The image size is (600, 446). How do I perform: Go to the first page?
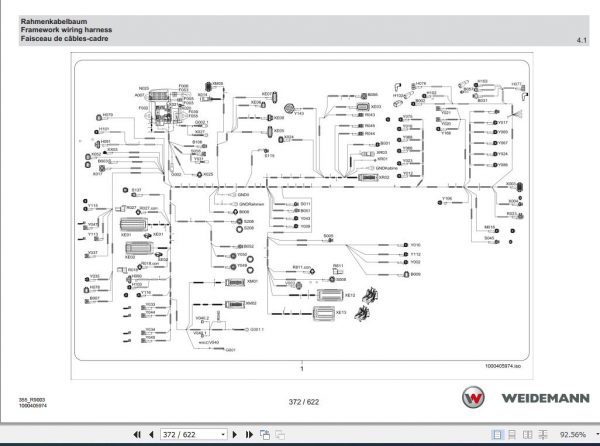point(137,435)
